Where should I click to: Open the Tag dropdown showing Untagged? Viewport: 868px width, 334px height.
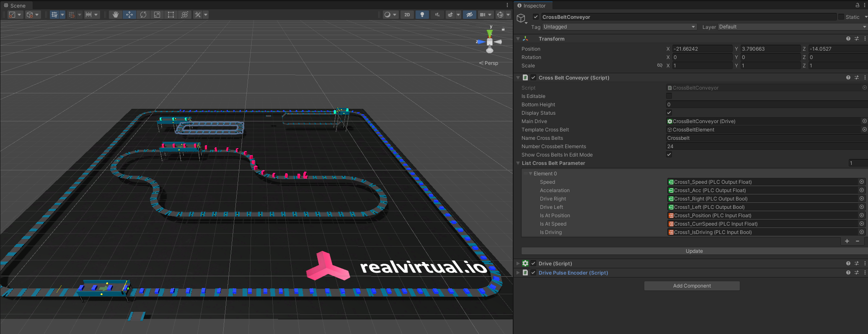pos(619,27)
